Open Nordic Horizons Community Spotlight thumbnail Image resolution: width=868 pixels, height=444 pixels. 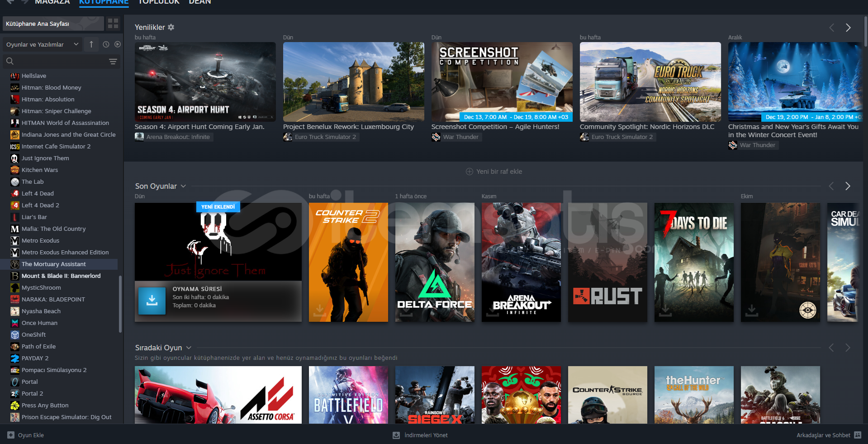coord(650,82)
